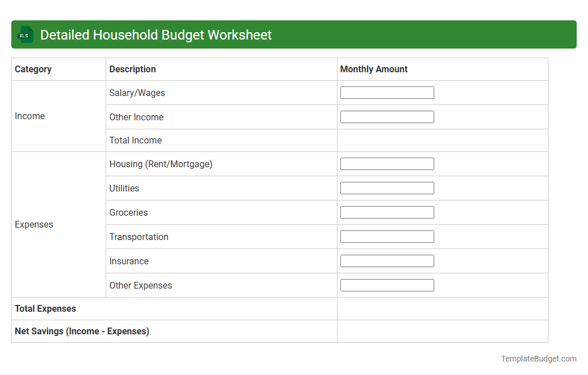Click the Total Income row label
Image resolution: width=588 pixels, height=375 pixels.
135,140
